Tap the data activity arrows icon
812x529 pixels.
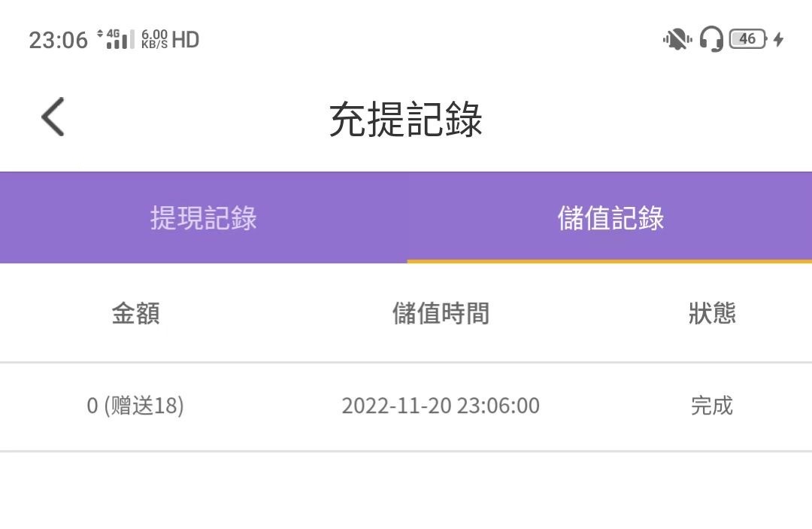tap(100, 35)
